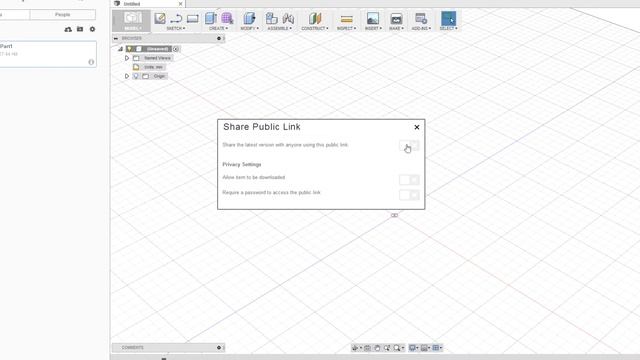Expand the Named Views folder

point(127,58)
